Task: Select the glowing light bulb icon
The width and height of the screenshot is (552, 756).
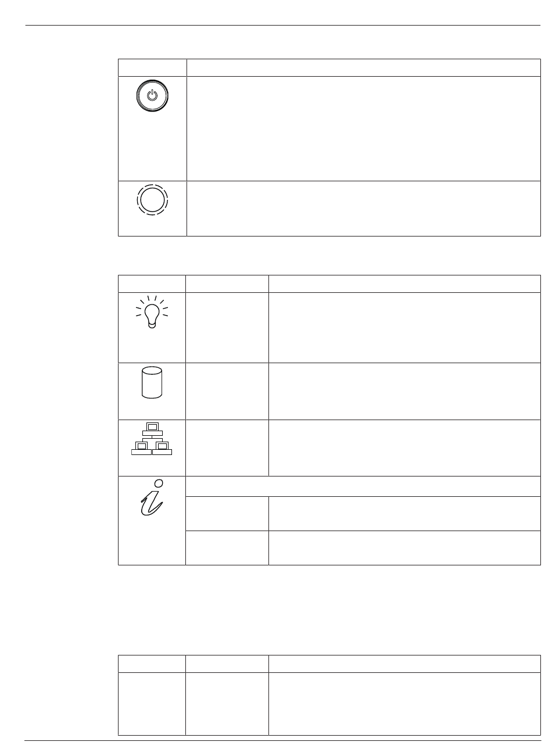Action: point(152,312)
